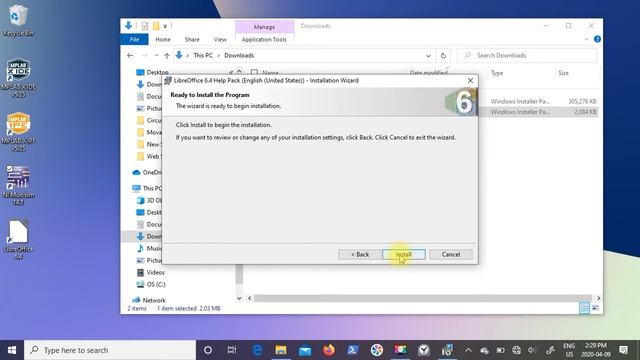Sort by the Size column header

[563, 73]
